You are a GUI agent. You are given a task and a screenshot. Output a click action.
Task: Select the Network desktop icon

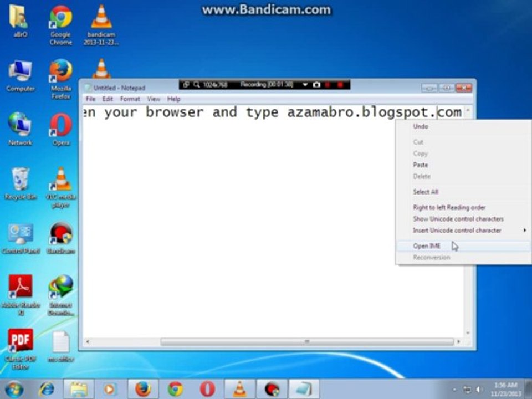click(x=20, y=129)
